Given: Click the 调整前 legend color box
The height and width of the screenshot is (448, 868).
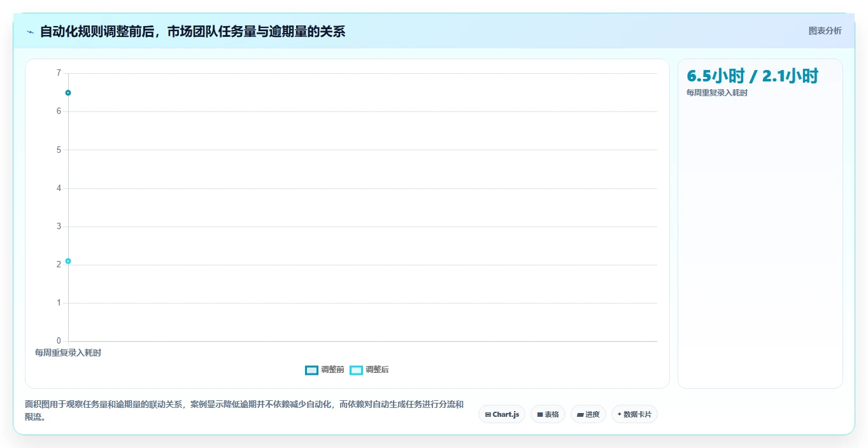Looking at the screenshot, I should (x=311, y=370).
